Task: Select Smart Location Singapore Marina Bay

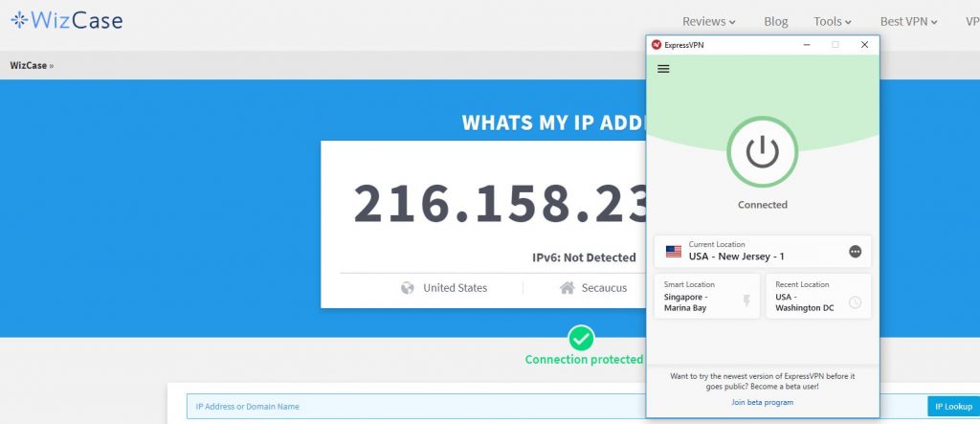Action: (707, 297)
